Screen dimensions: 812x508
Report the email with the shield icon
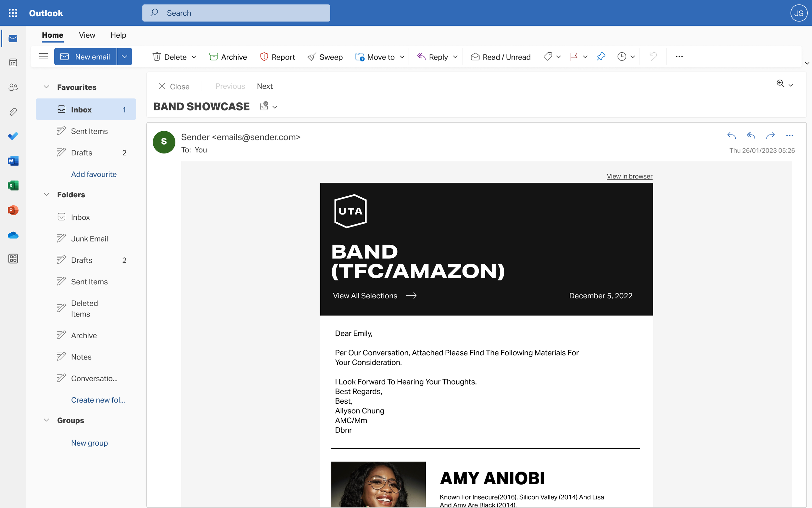277,57
